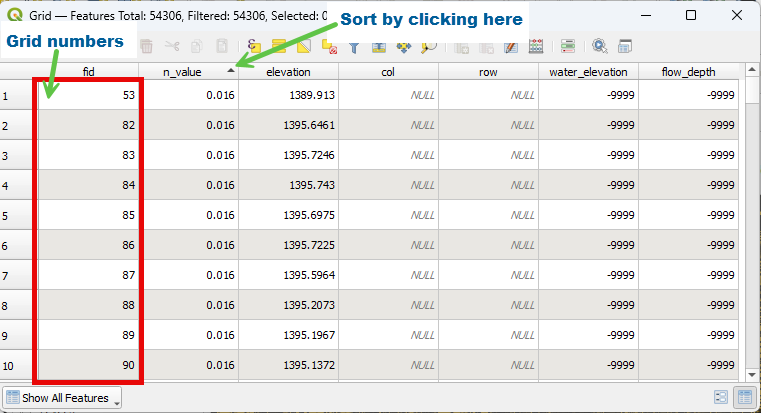761x413 pixels.
Task: Click the elevation cell showing 1395.743
Action: pos(288,186)
